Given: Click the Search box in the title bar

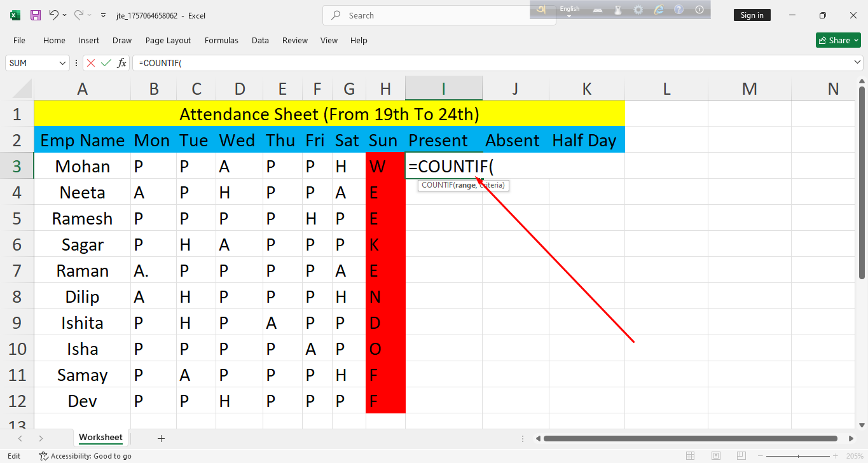Looking at the screenshot, I should click(439, 15).
